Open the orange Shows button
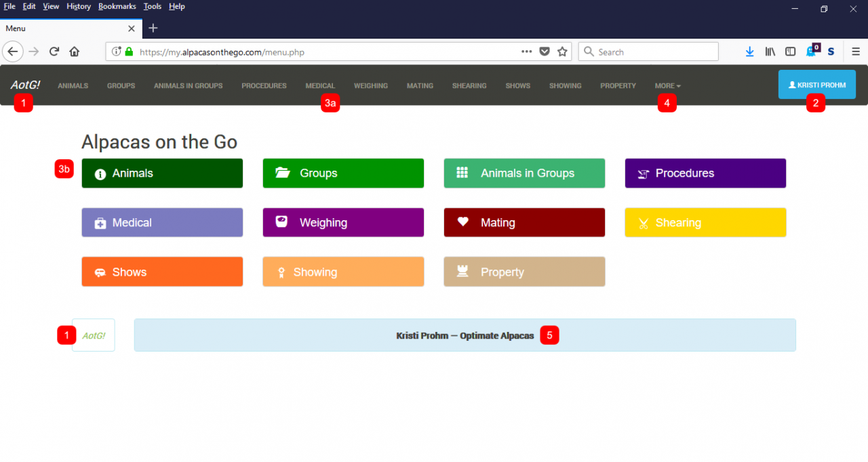This screenshot has width=868, height=462. (162, 272)
